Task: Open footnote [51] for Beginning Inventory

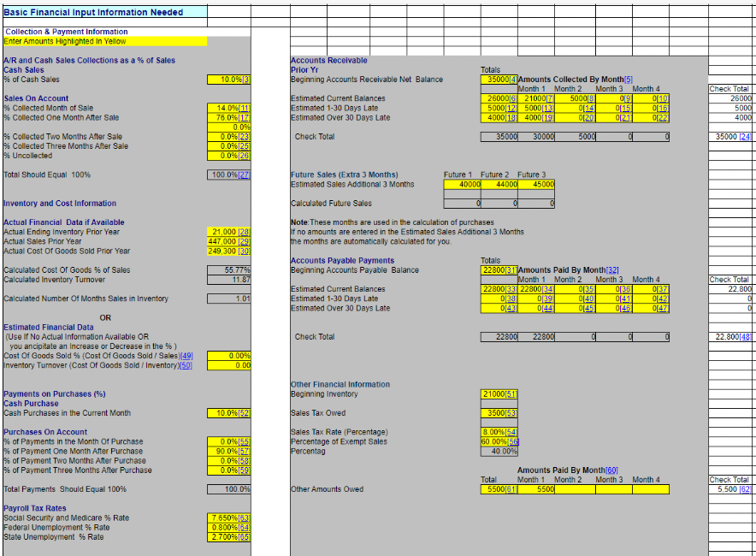Action: click(511, 394)
